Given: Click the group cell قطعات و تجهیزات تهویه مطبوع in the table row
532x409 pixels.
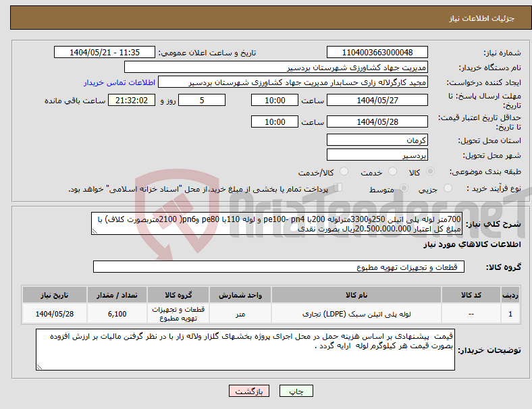Looking at the screenshot, I should point(178,314).
